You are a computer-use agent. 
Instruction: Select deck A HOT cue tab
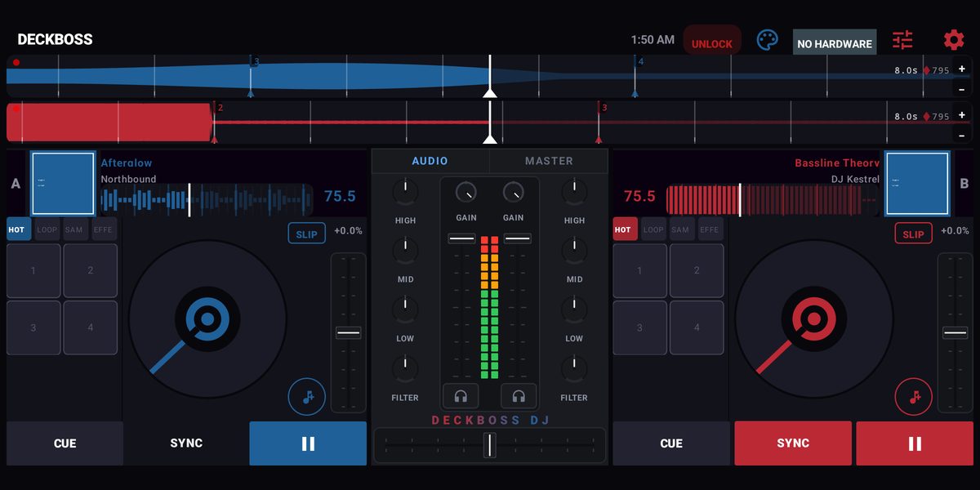coord(19,229)
